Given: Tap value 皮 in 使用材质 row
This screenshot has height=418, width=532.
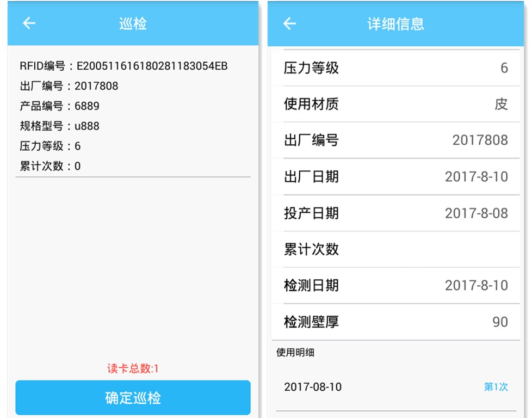Looking at the screenshot, I should tap(501, 104).
